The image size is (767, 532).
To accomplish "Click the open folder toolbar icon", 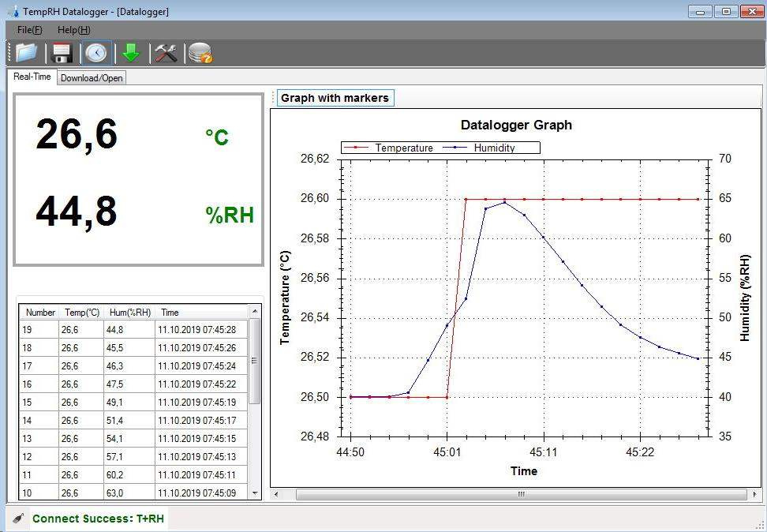I will [x=26, y=53].
